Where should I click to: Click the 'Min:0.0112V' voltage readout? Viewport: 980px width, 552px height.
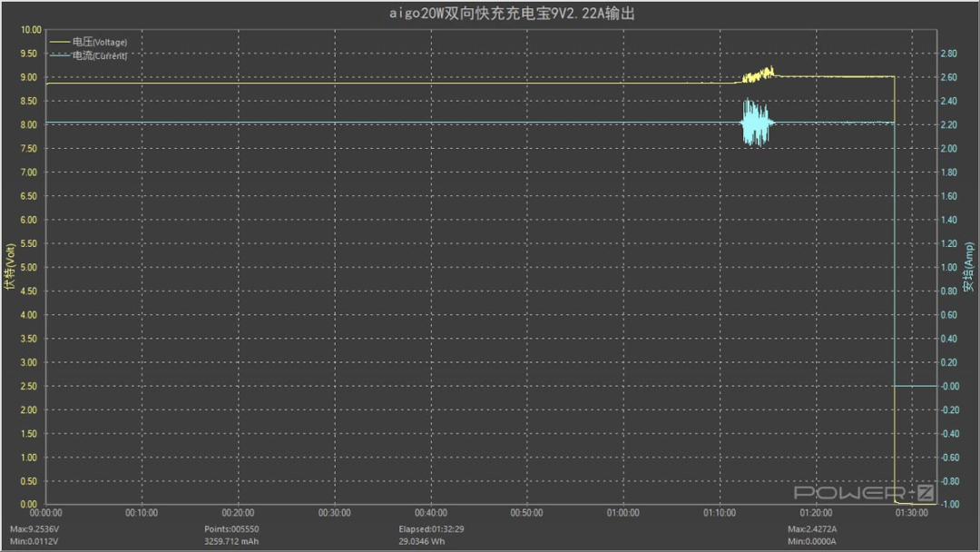34,541
